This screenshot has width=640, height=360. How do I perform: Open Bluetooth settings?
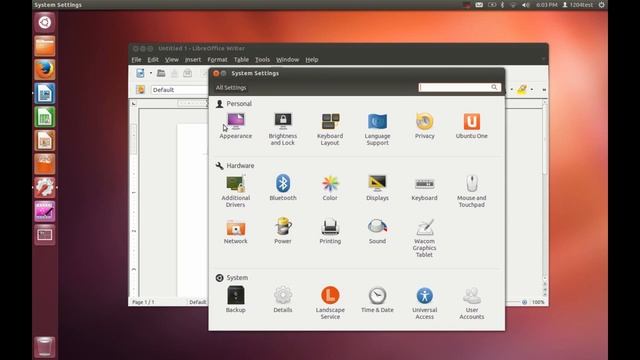[x=282, y=188]
